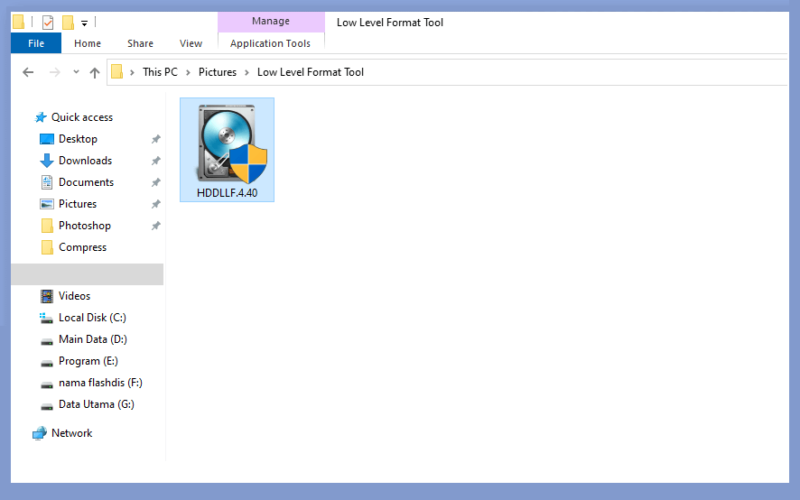Expand chevron after This PC in address bar
The width and height of the screenshot is (800, 500).
[188, 72]
